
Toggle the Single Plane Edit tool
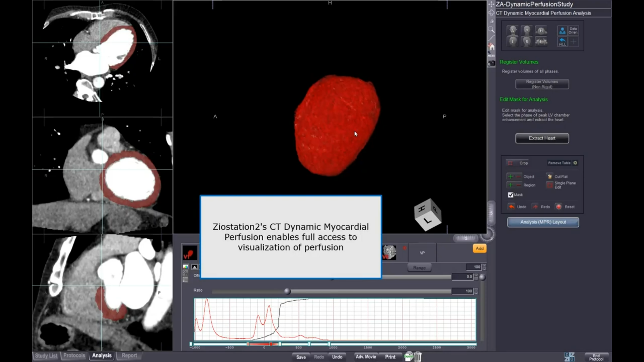pos(550,185)
